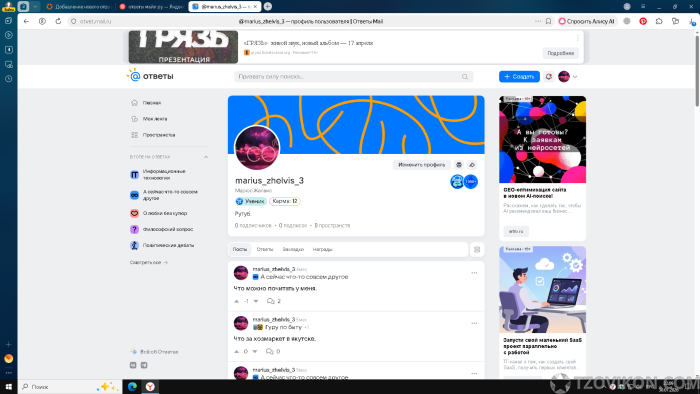Viewport: 700px width, 394px height.
Task: Open more options on 'хозмаркет в якутске' post
Action: [x=474, y=323]
